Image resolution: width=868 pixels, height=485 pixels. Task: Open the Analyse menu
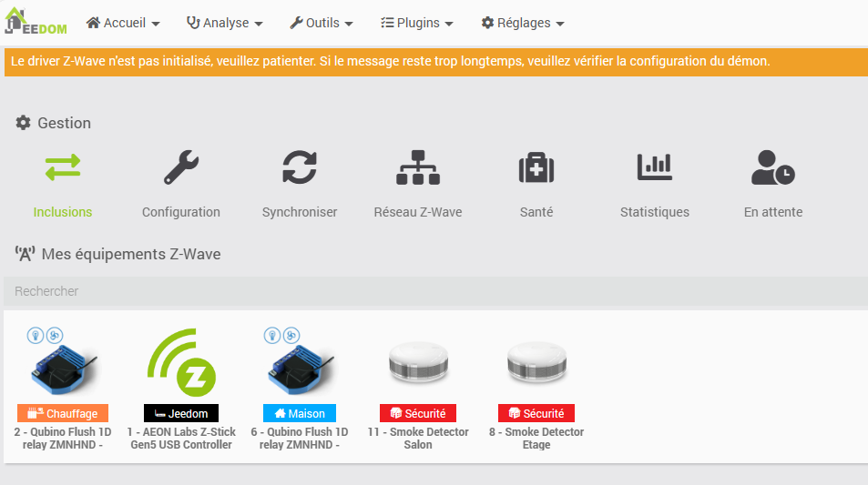(224, 23)
